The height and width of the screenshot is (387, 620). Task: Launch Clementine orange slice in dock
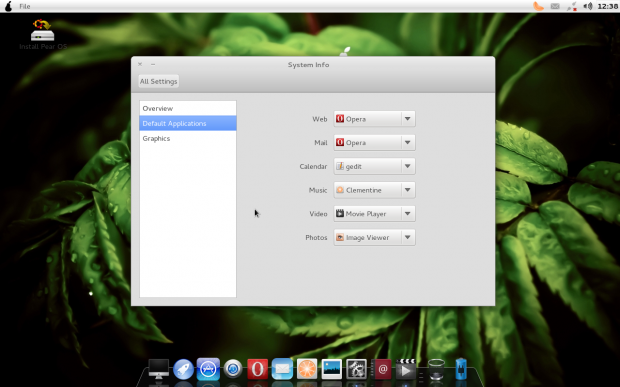coord(307,369)
